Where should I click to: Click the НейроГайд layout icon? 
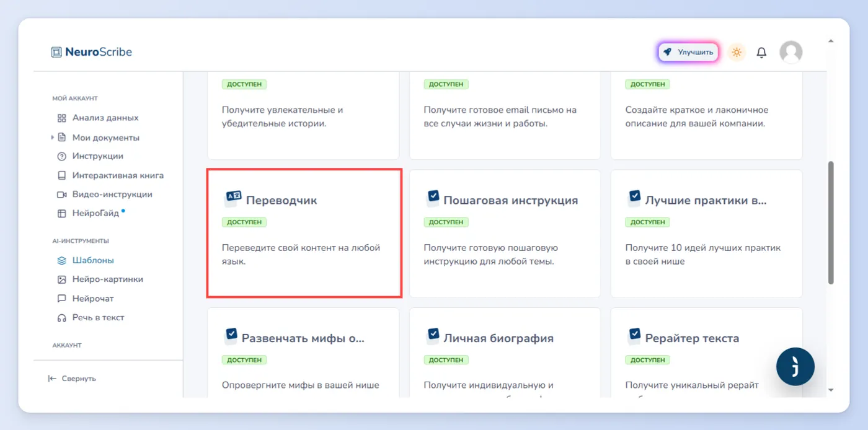click(x=61, y=214)
